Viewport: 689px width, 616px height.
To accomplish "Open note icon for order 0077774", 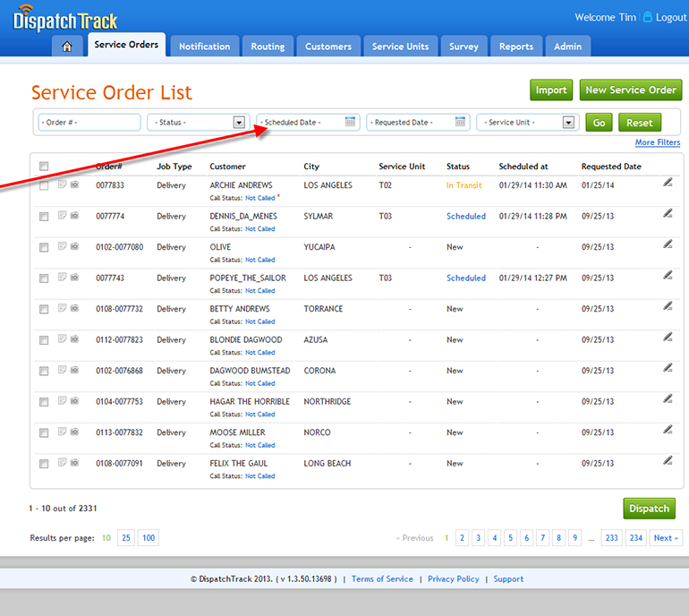I will tap(62, 216).
